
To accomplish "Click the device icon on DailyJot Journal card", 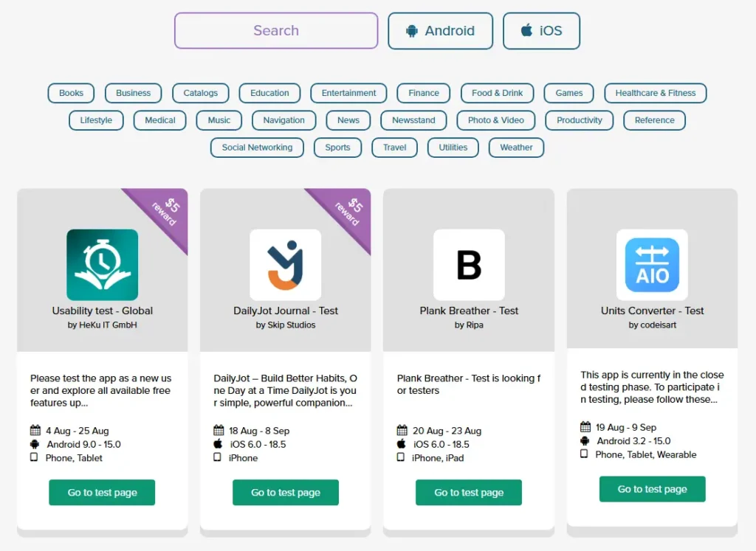I will pos(218,457).
